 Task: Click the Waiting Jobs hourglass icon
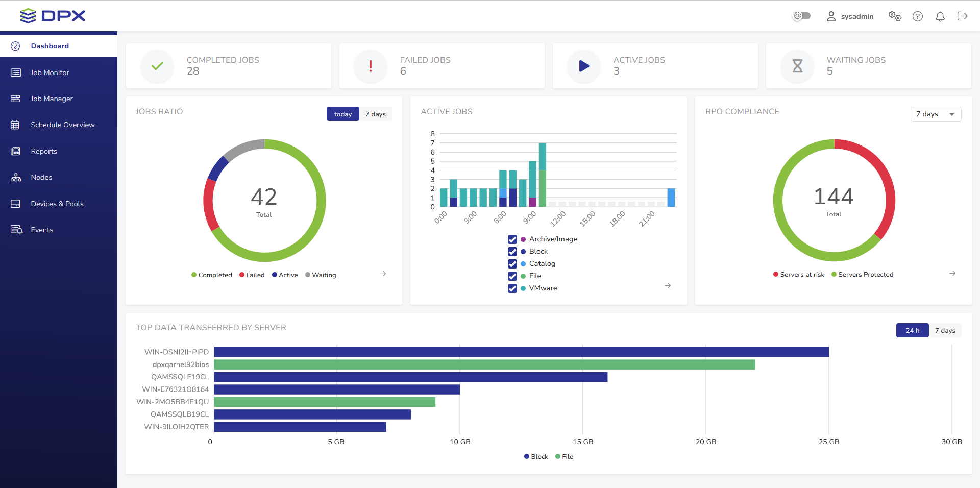(797, 66)
